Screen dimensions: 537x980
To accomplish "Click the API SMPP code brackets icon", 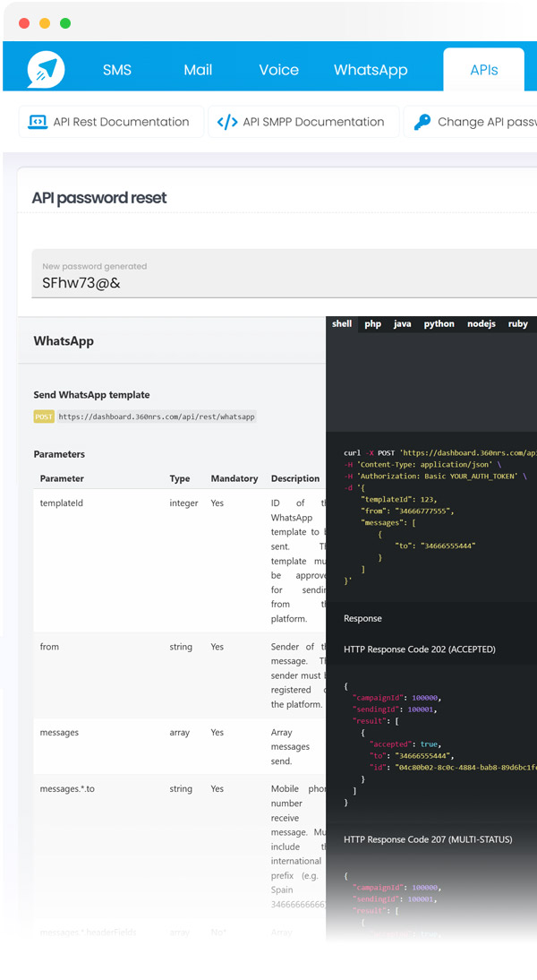I will point(227,122).
